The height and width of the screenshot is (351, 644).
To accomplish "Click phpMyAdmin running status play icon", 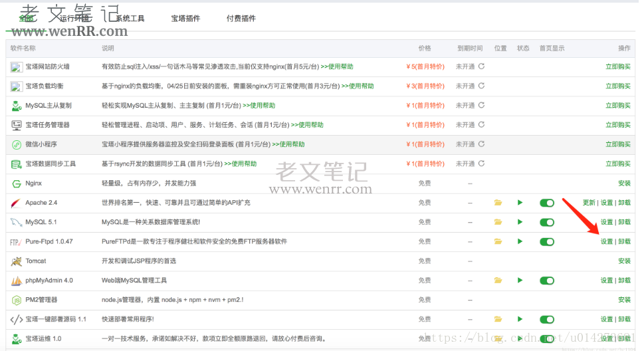I will pos(520,281).
